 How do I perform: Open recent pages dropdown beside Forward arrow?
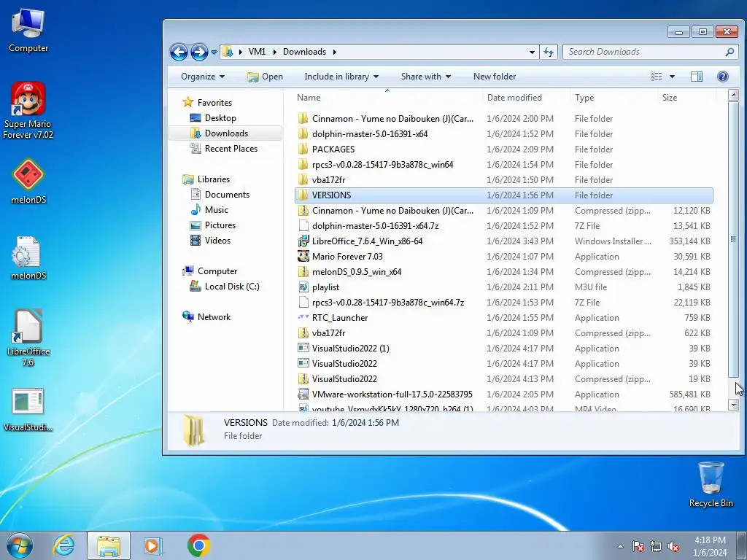pos(214,52)
